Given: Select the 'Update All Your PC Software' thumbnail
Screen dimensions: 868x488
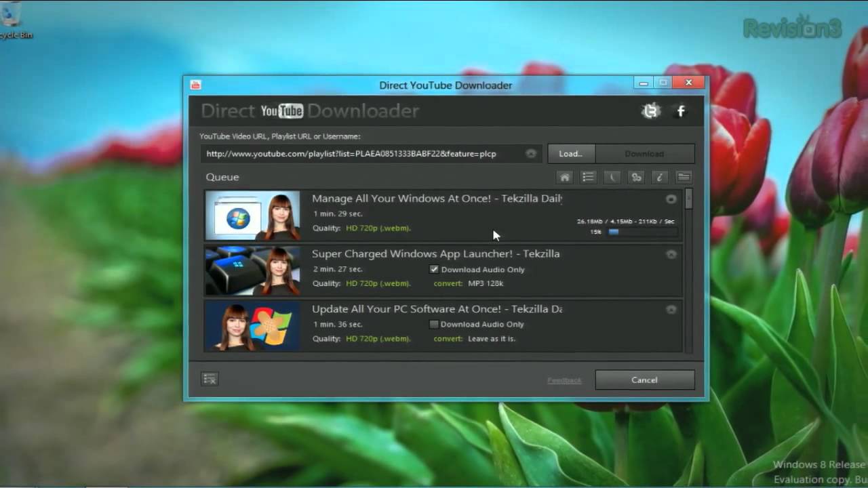Looking at the screenshot, I should 252,326.
